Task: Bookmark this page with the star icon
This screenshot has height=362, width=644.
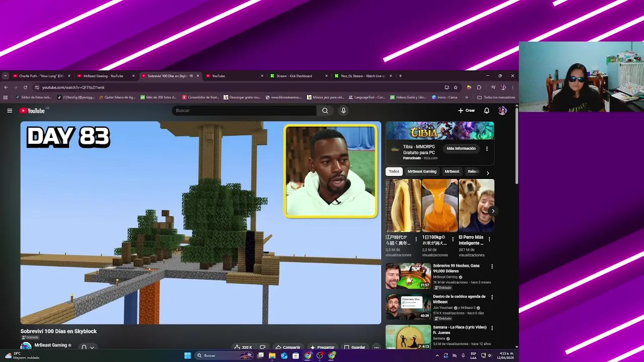Action: coord(456,87)
